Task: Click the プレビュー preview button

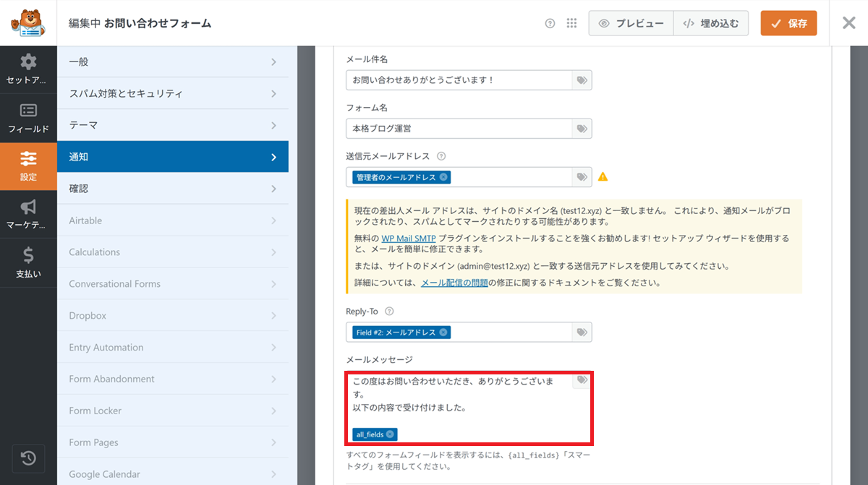Action: [631, 23]
